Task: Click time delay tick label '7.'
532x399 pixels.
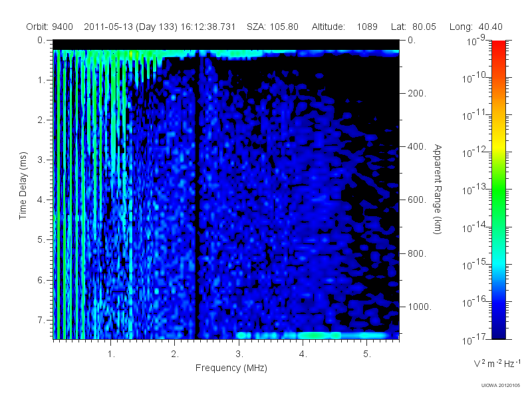Action: [x=41, y=320]
